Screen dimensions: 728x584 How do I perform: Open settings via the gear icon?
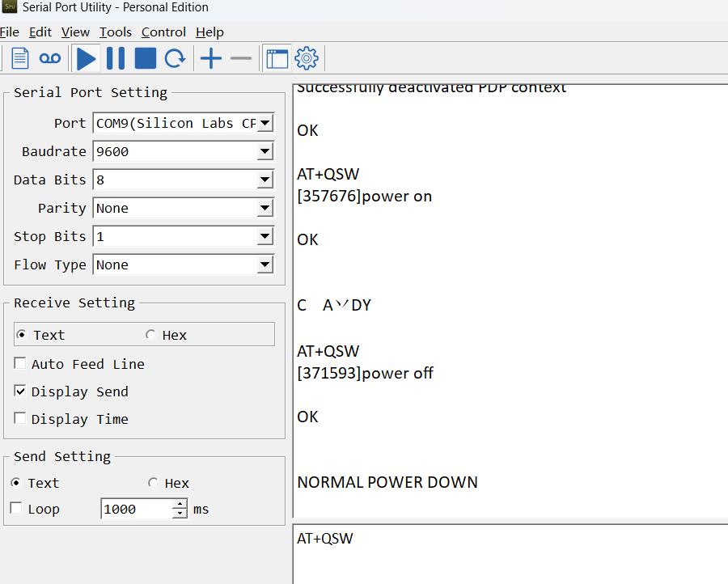(307, 58)
